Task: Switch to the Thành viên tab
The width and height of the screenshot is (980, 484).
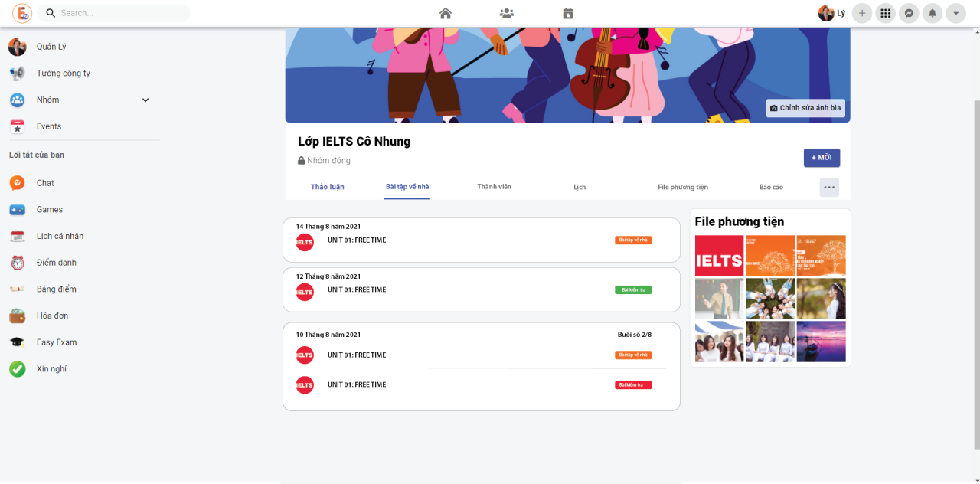Action: (494, 187)
